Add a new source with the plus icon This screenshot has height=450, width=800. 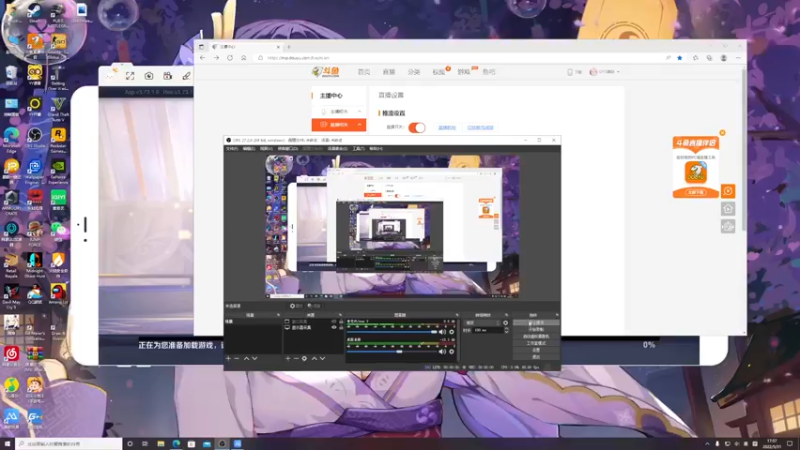click(288, 359)
